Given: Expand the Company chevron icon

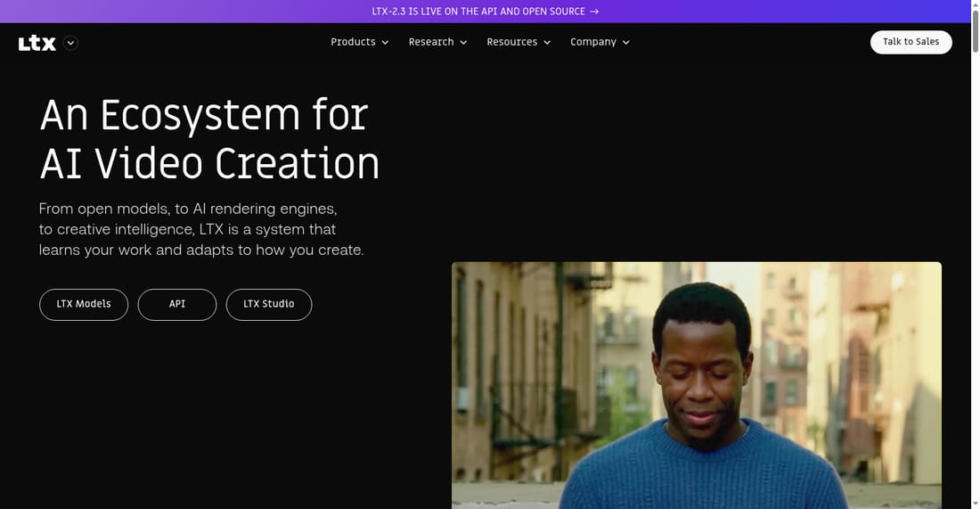Looking at the screenshot, I should (625, 43).
